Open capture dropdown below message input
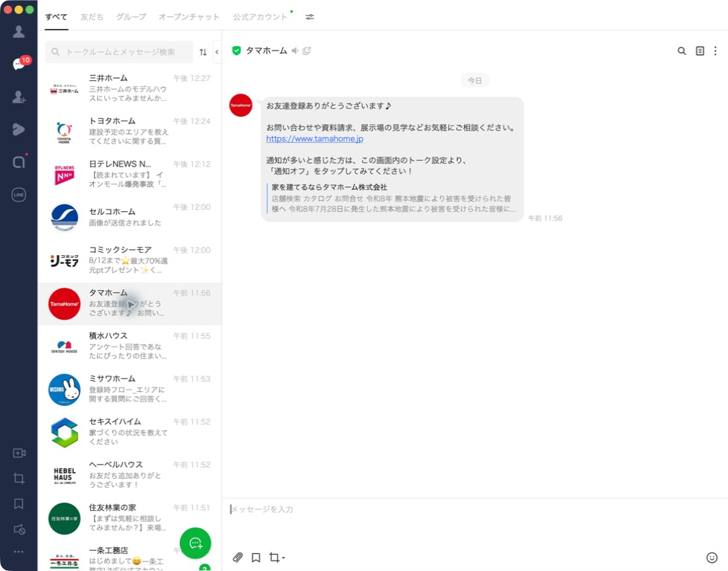The width and height of the screenshot is (728, 571). click(277, 557)
